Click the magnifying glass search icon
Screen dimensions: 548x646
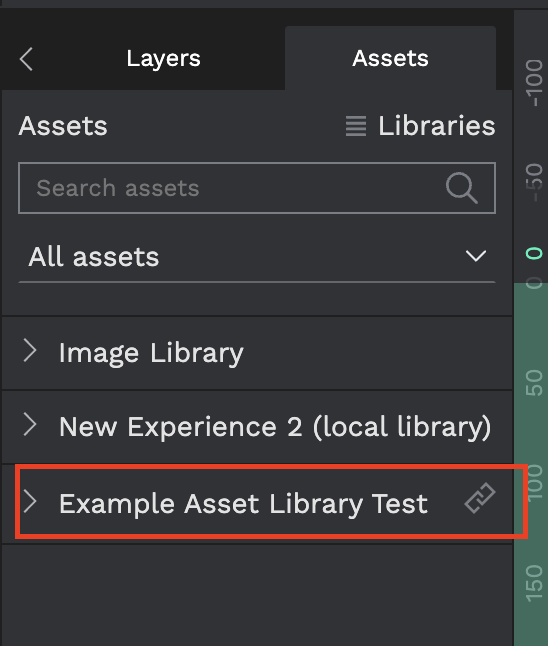(x=461, y=188)
